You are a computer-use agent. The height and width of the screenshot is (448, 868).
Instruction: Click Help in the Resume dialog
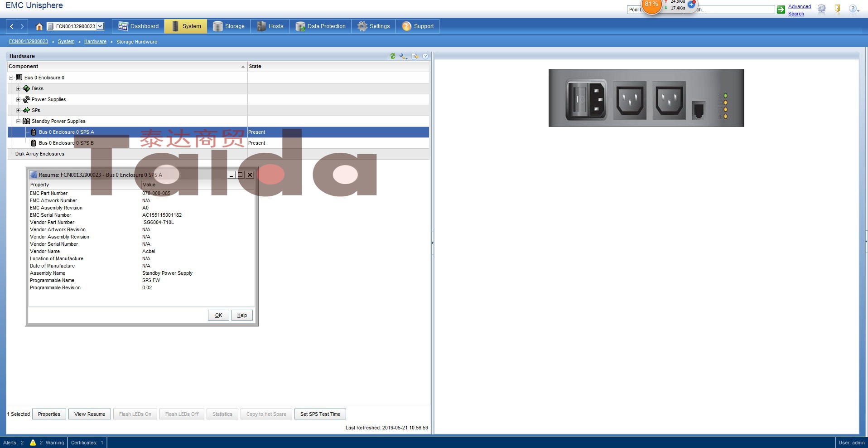(x=242, y=316)
